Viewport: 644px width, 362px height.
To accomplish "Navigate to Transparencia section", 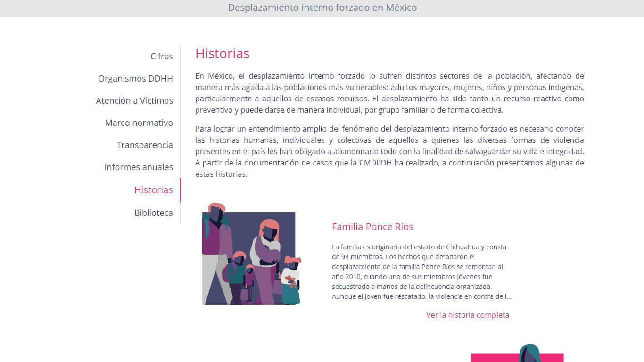I will [x=145, y=145].
